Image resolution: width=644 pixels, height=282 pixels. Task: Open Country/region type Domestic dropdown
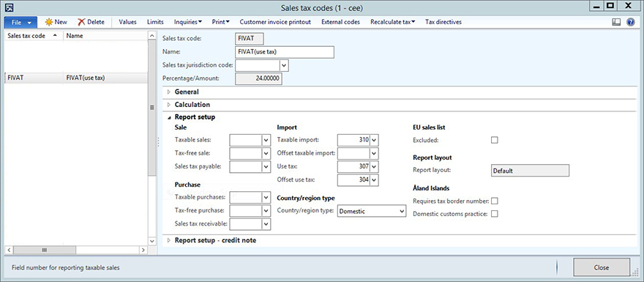pyautogui.click(x=372, y=211)
